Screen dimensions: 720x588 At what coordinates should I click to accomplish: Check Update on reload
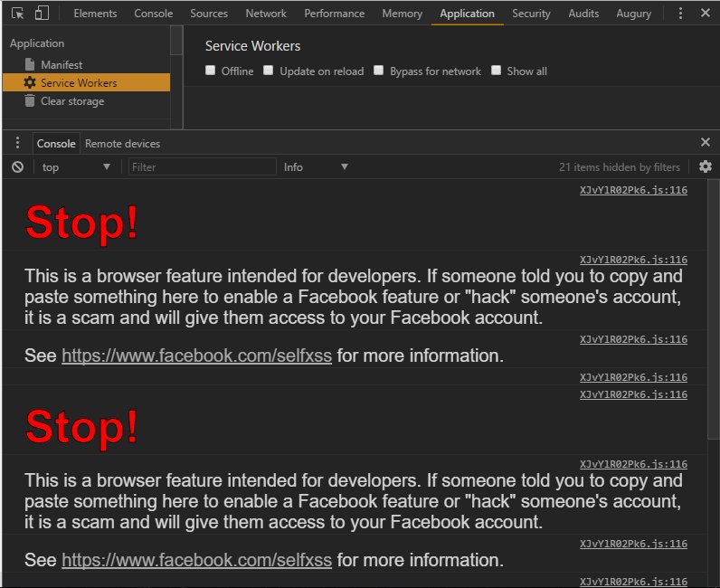click(x=268, y=71)
